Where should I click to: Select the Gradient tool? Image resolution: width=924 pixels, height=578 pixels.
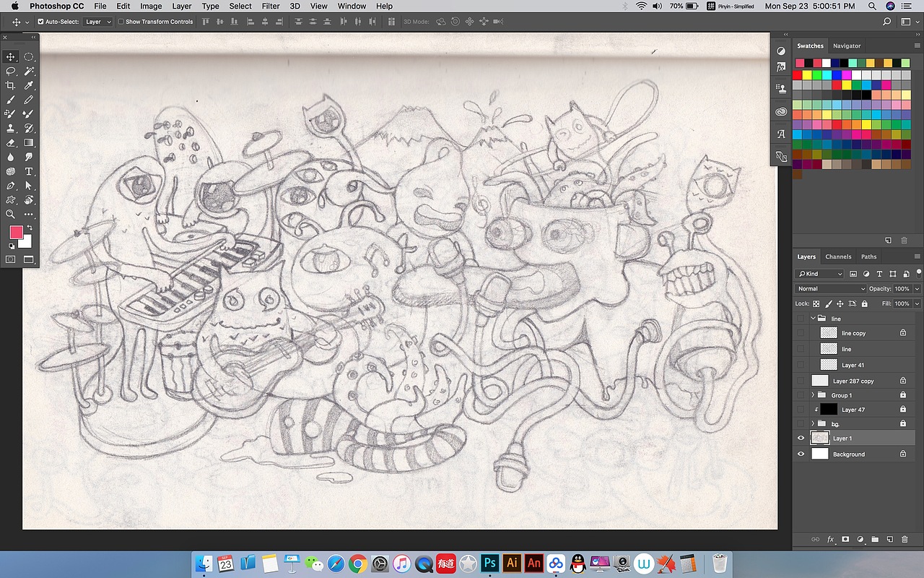29,143
